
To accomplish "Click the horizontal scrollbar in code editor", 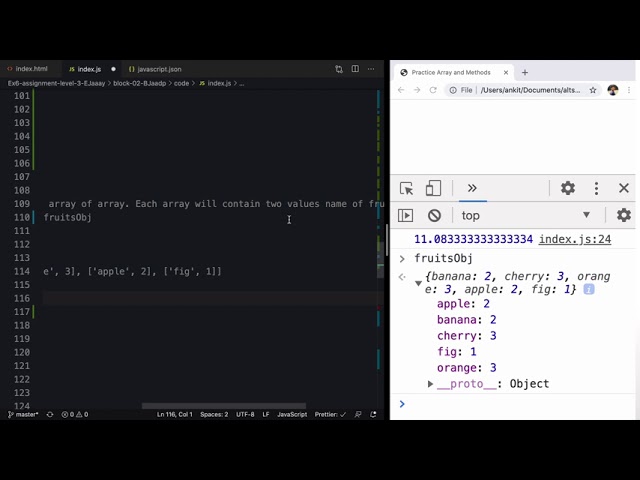I will [224, 406].
